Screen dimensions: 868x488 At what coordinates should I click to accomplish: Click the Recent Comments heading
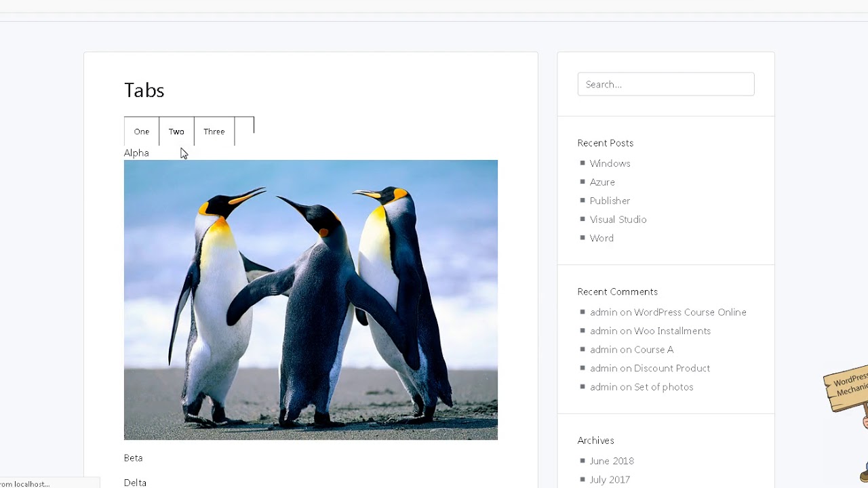(617, 291)
